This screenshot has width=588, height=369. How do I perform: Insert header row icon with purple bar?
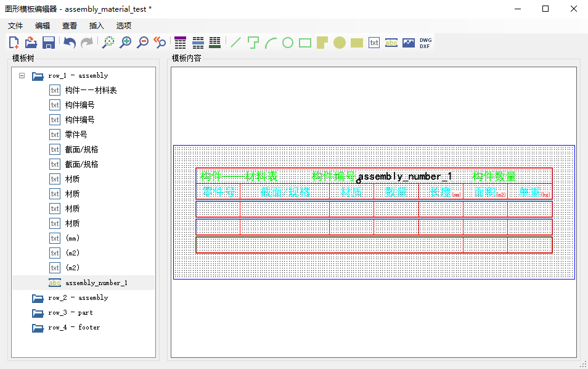tap(181, 43)
